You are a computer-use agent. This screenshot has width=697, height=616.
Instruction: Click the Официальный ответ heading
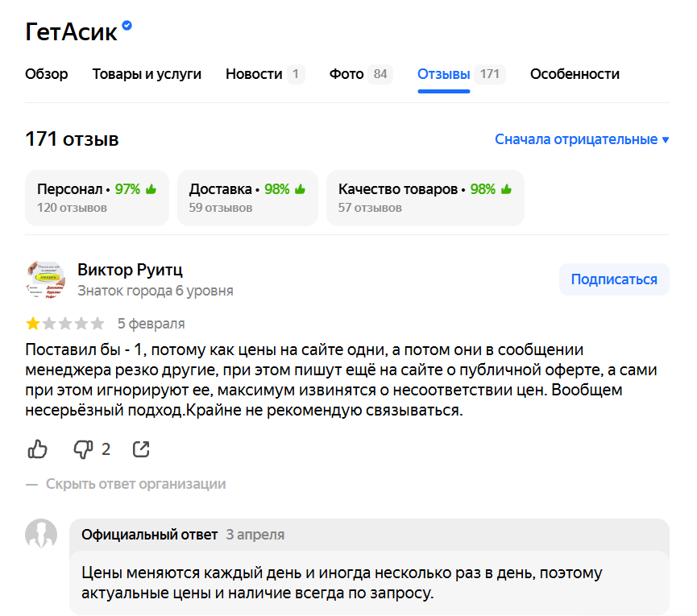point(149,535)
